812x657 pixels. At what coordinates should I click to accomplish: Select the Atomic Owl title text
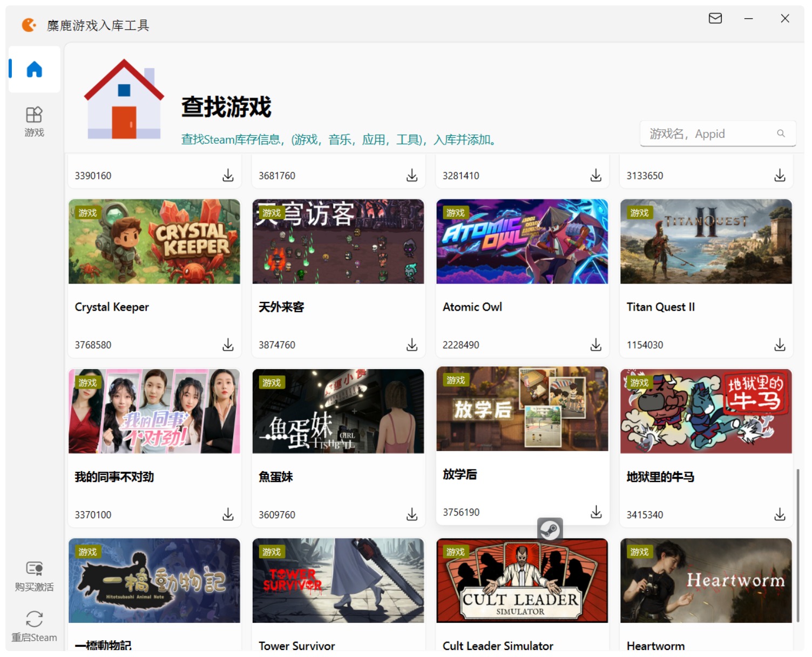tap(472, 307)
